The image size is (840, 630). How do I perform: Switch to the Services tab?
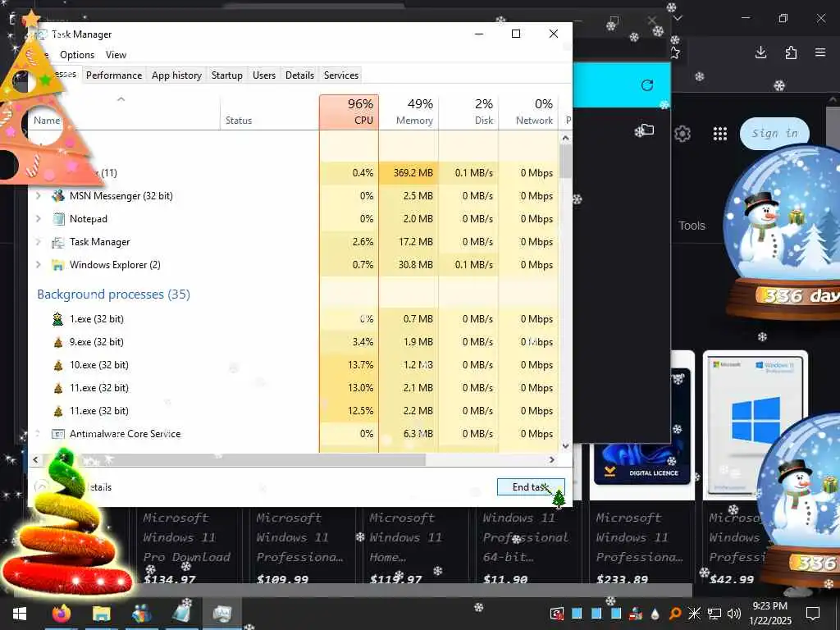340,75
